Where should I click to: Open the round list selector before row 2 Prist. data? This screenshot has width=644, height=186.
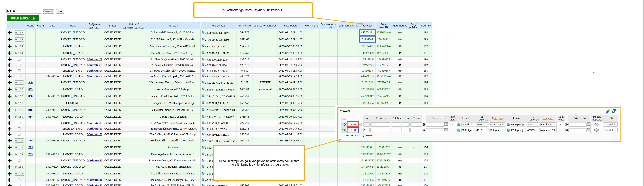[566, 130]
